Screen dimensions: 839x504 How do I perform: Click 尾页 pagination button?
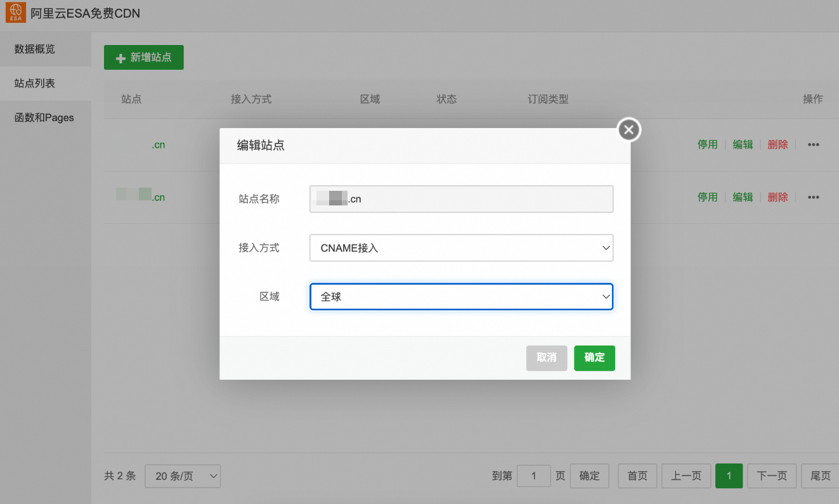(821, 476)
